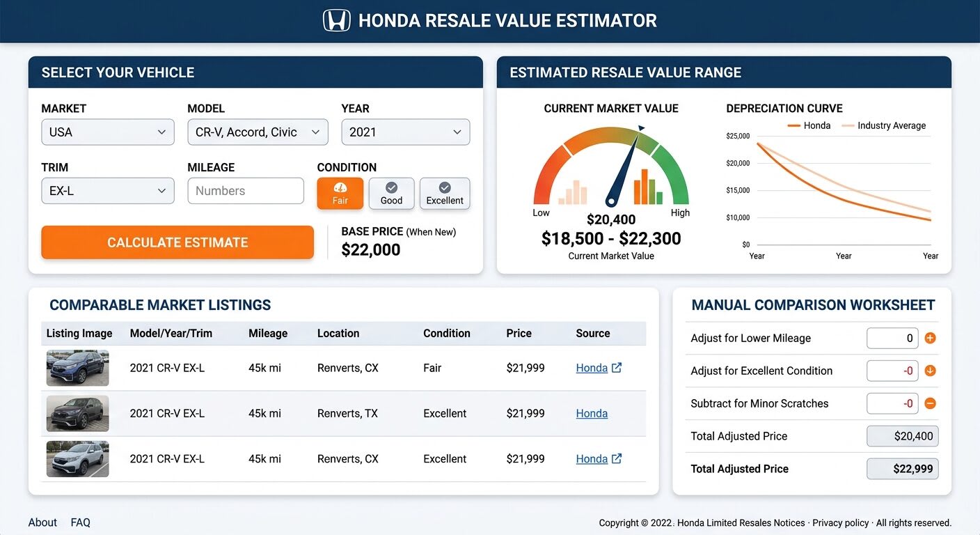980x535 pixels.
Task: Click external link icon on last listing row
Action: 617,458
